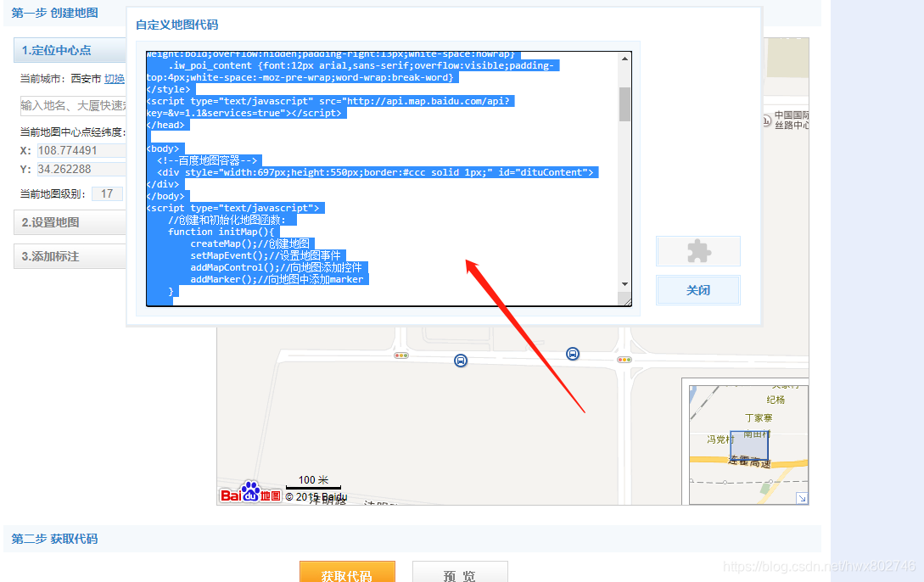The width and height of the screenshot is (924, 582).
Task: Click the </style> line in code
Action: [169, 90]
